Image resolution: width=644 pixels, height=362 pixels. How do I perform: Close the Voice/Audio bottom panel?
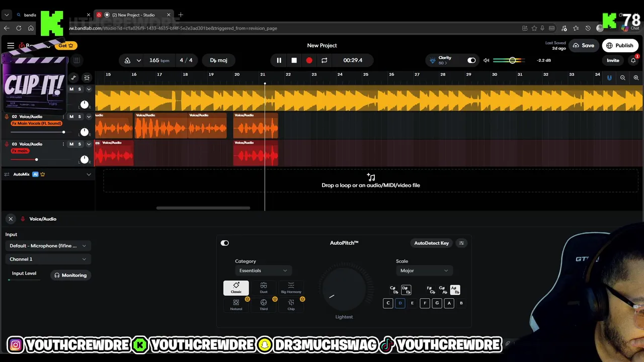(x=11, y=219)
